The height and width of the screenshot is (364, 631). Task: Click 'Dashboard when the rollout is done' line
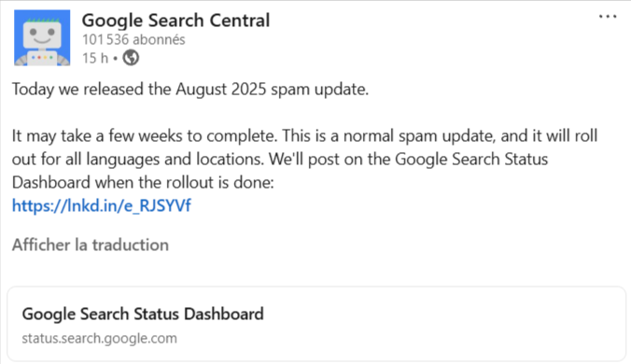(x=143, y=183)
